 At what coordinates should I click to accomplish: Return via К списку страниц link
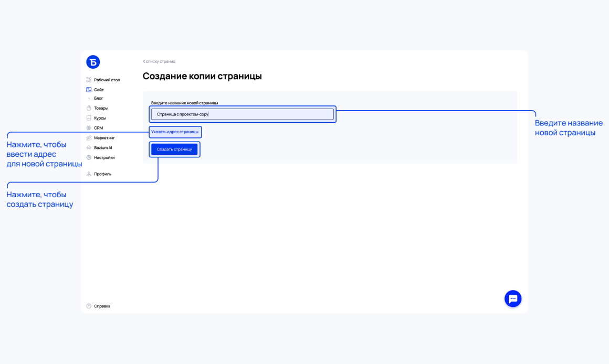(x=159, y=61)
